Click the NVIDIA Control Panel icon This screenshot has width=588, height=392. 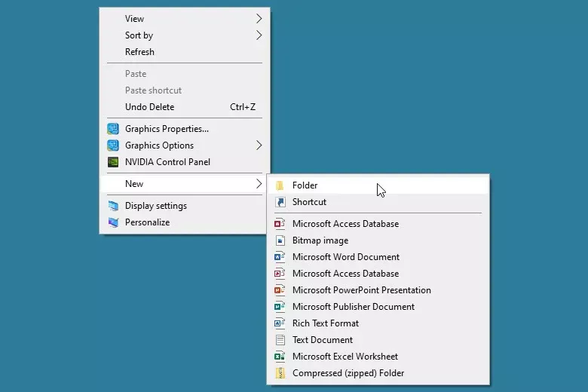(x=113, y=162)
